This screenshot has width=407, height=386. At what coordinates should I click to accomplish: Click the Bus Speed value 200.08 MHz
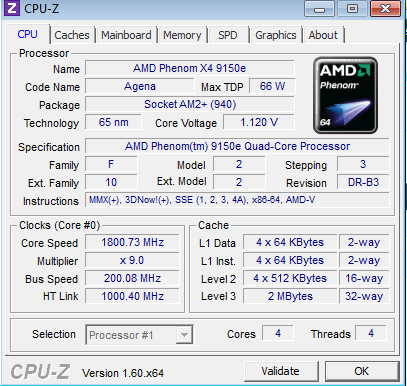coord(132,278)
